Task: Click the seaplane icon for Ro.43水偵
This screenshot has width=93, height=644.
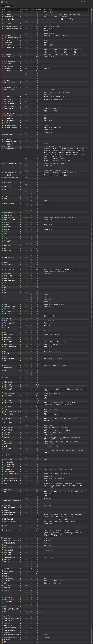Action: (2, 354)
